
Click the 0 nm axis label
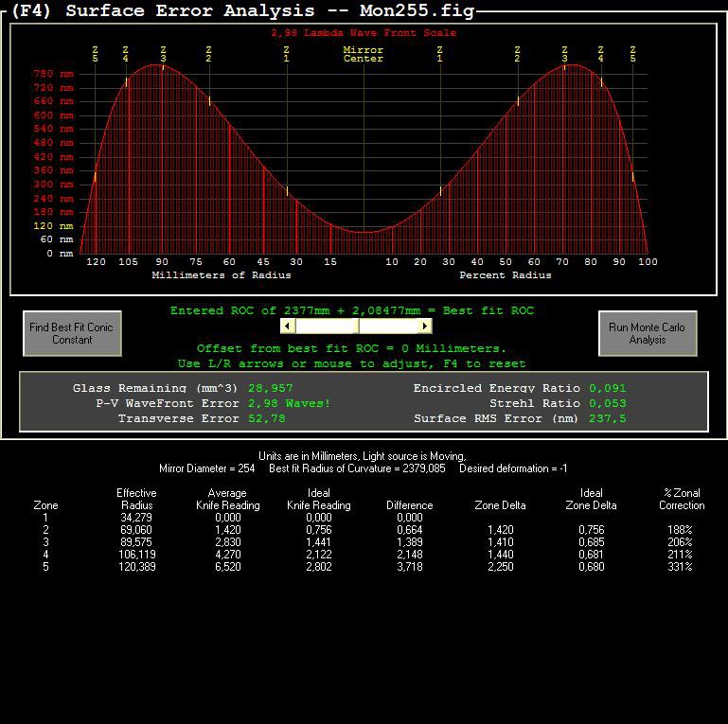point(60,254)
